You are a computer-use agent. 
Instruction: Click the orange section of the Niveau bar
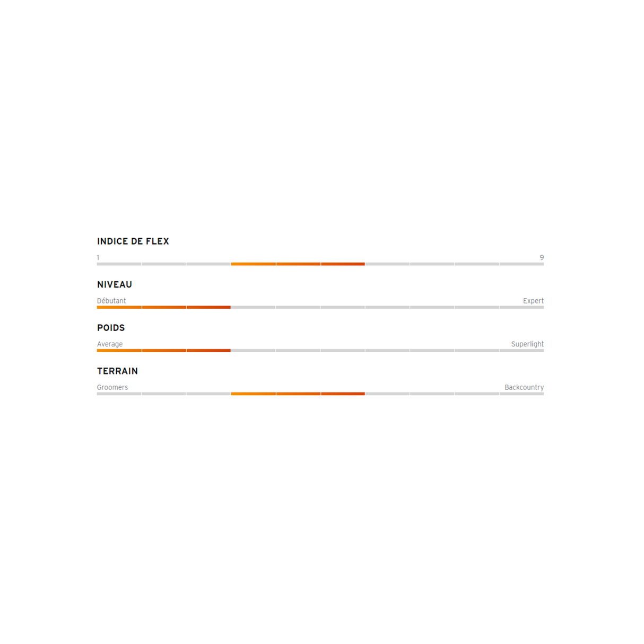pyautogui.click(x=164, y=307)
